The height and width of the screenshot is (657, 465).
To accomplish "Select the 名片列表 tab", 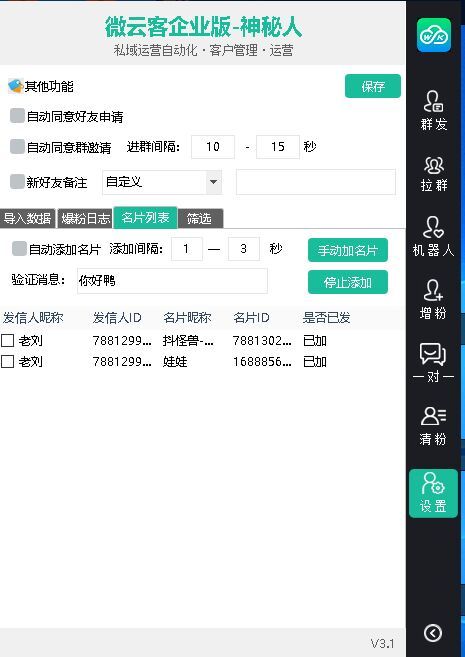I will click(145, 217).
